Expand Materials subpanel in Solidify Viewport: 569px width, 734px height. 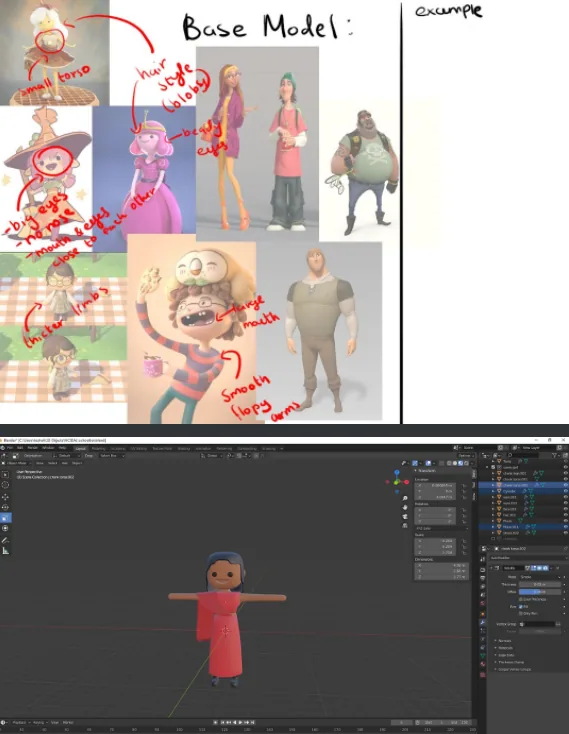coord(505,648)
